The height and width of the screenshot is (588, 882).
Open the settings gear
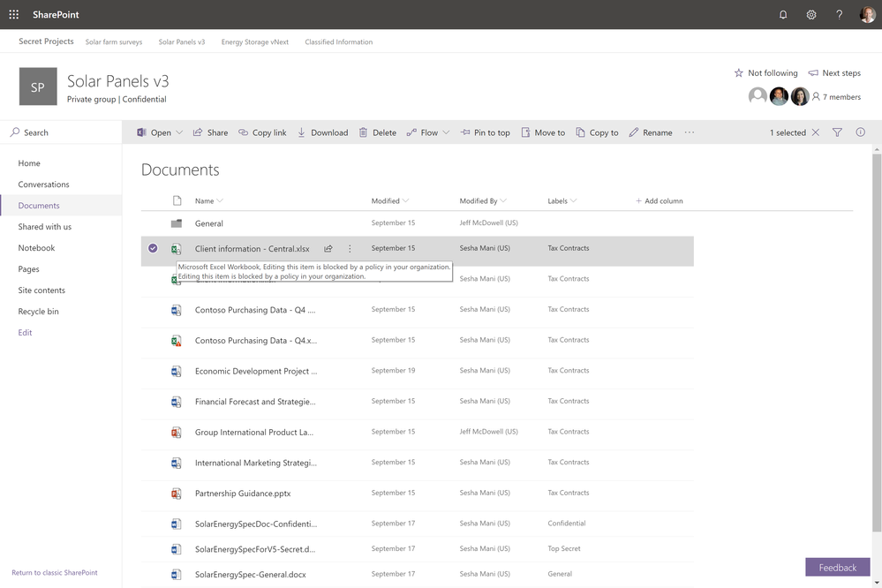click(x=810, y=14)
